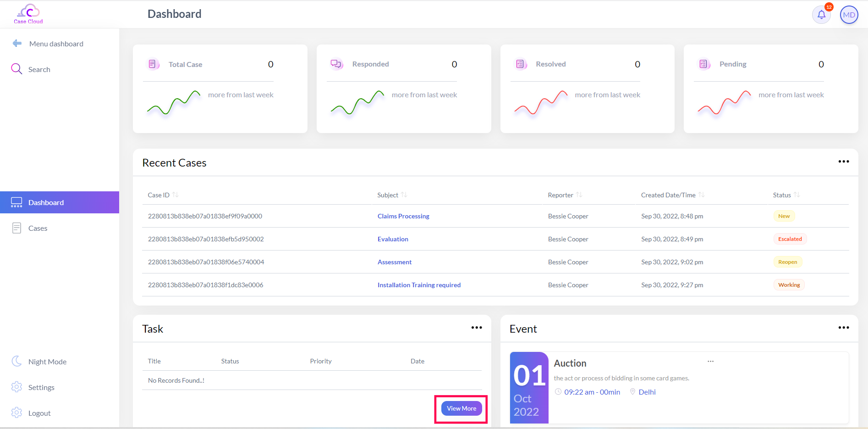Image resolution: width=868 pixels, height=429 pixels.
Task: Click the Logout icon in sidebar
Action: [x=16, y=412]
